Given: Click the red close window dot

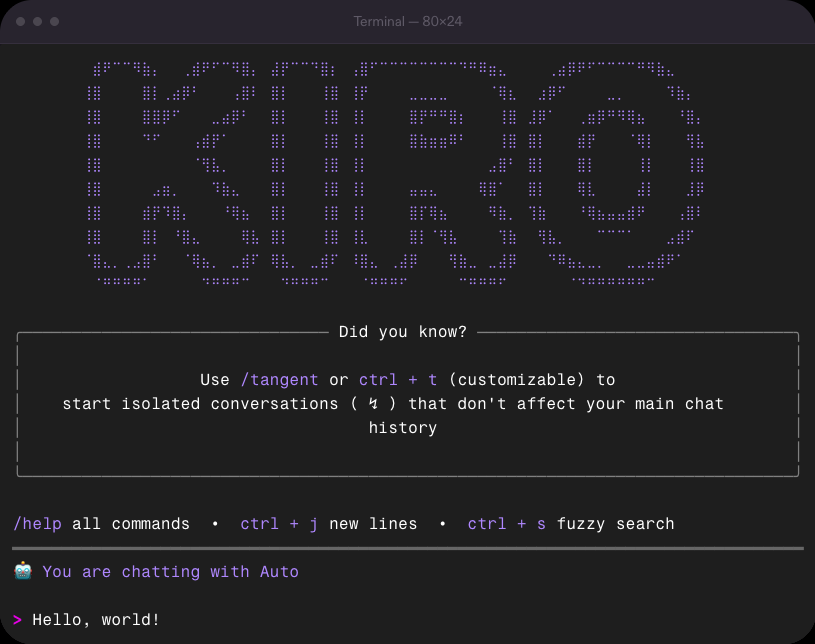Looking at the screenshot, I should (x=21, y=21).
